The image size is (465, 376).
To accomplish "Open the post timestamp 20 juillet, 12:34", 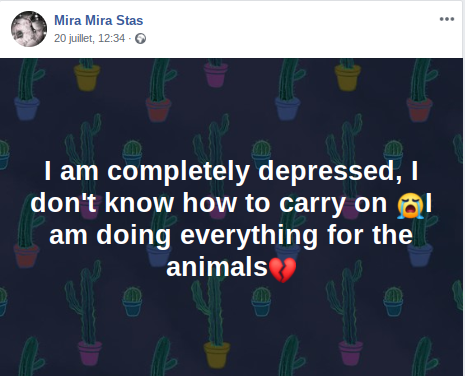I will click(89, 38).
